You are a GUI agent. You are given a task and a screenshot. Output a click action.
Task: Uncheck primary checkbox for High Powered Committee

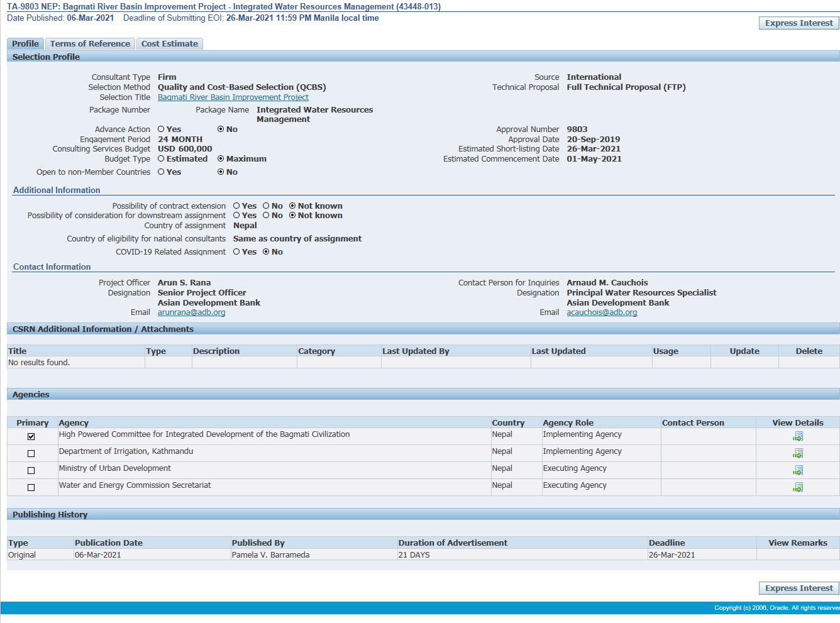coord(31,436)
